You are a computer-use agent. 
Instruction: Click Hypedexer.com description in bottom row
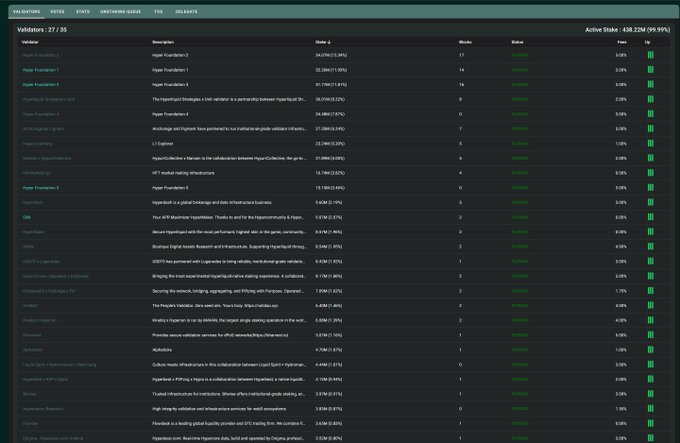(x=229, y=438)
